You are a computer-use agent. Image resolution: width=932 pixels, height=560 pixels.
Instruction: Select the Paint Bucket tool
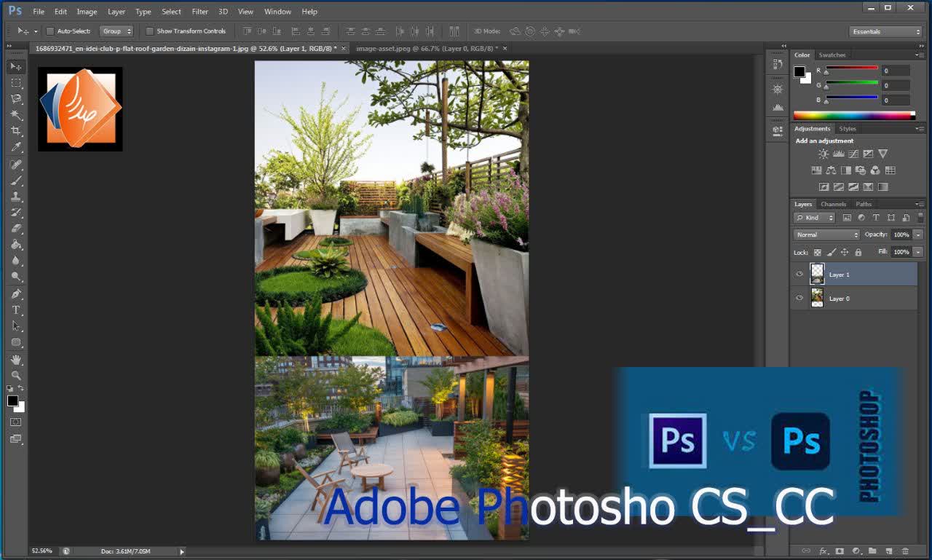pos(16,245)
